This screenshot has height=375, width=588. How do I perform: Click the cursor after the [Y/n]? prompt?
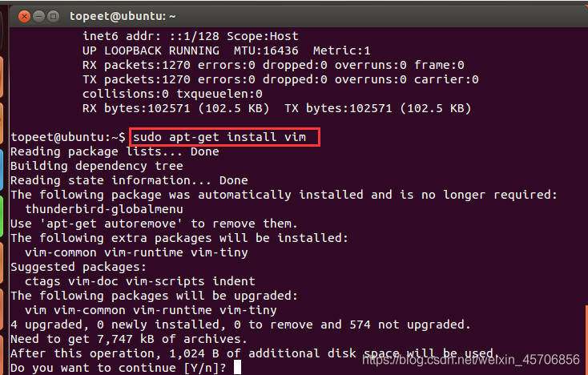(236, 368)
